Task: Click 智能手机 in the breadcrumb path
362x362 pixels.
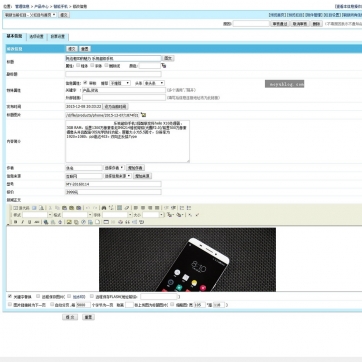Action: (x=60, y=6)
